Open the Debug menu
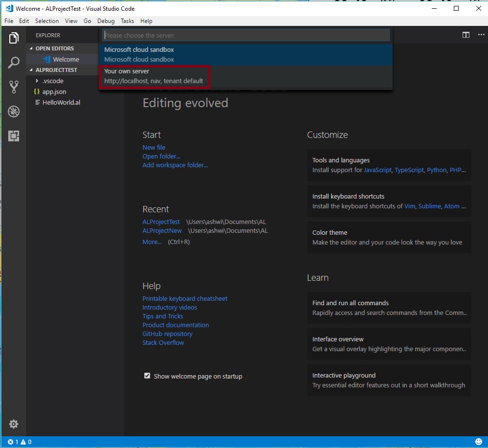Image resolution: width=488 pixels, height=448 pixels. point(106,21)
